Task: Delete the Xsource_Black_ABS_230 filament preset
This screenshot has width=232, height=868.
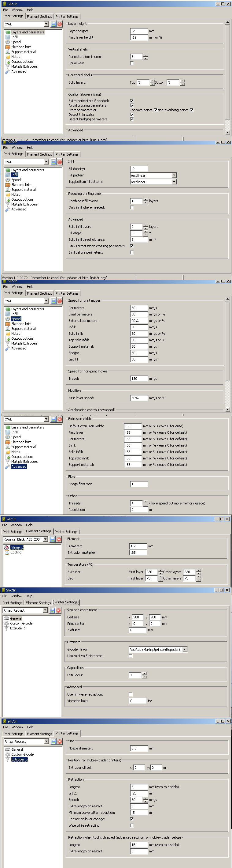Action: point(58,539)
